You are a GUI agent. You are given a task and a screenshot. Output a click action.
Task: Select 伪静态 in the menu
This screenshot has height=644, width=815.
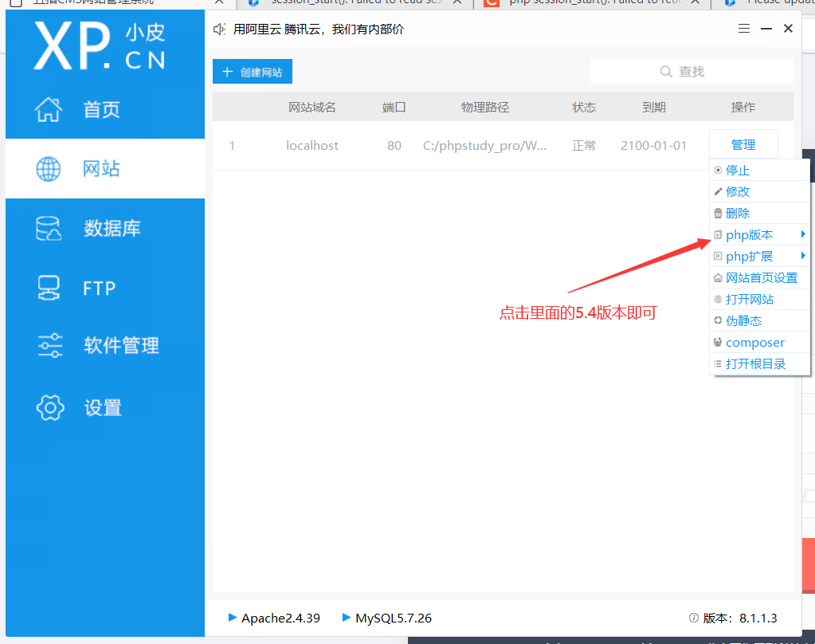coord(759,320)
